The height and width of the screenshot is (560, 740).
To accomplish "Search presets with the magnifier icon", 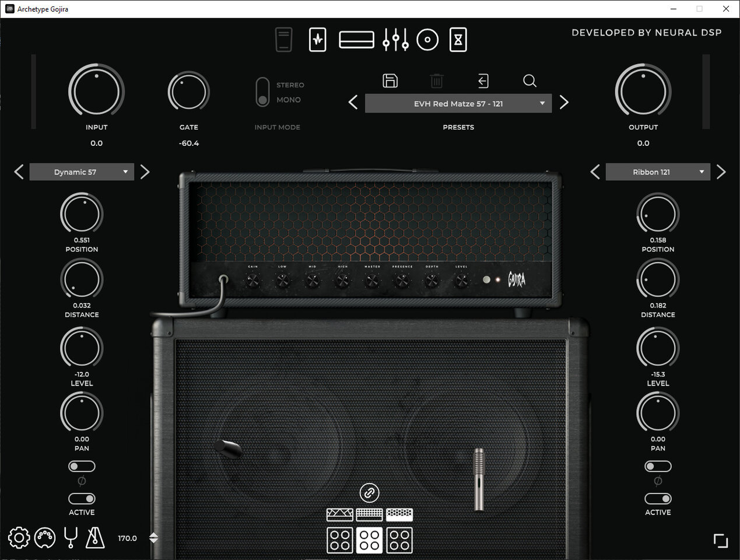I will 529,80.
